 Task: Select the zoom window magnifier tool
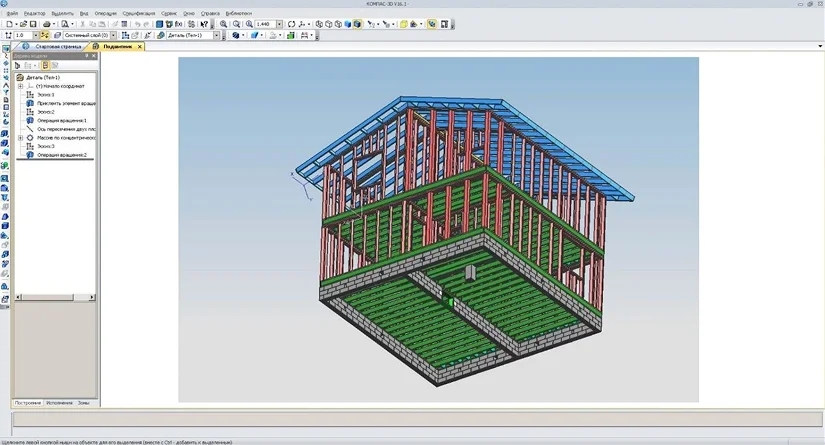pyautogui.click(x=236, y=24)
